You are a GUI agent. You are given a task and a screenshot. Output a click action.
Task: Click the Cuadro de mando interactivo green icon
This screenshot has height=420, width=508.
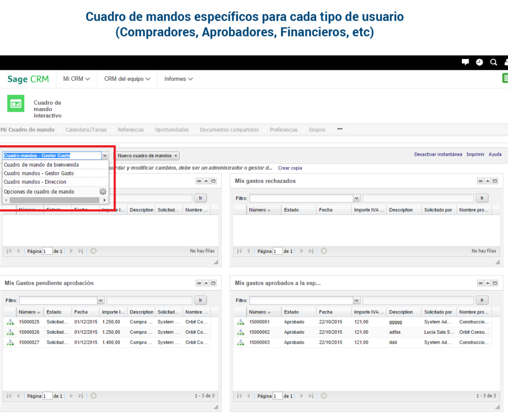16,103
